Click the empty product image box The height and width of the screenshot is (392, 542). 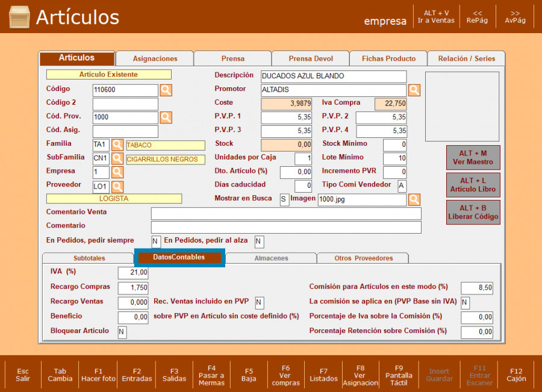(462, 107)
